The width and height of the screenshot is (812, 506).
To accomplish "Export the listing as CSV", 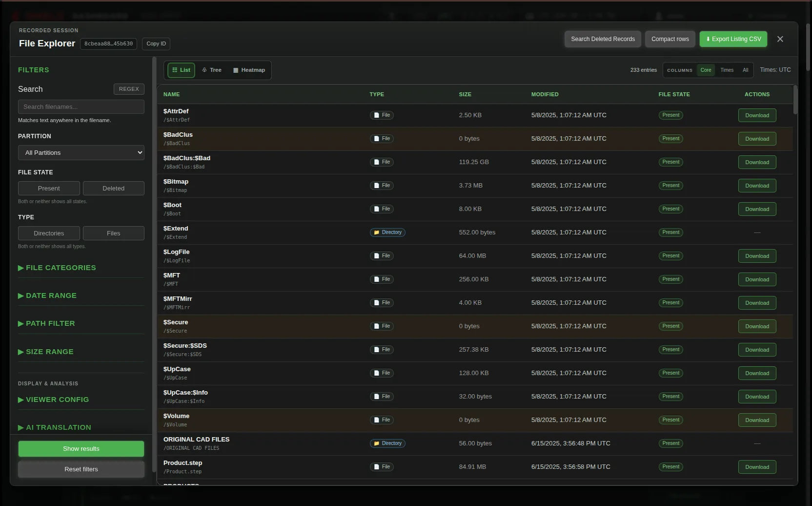I will pos(733,39).
